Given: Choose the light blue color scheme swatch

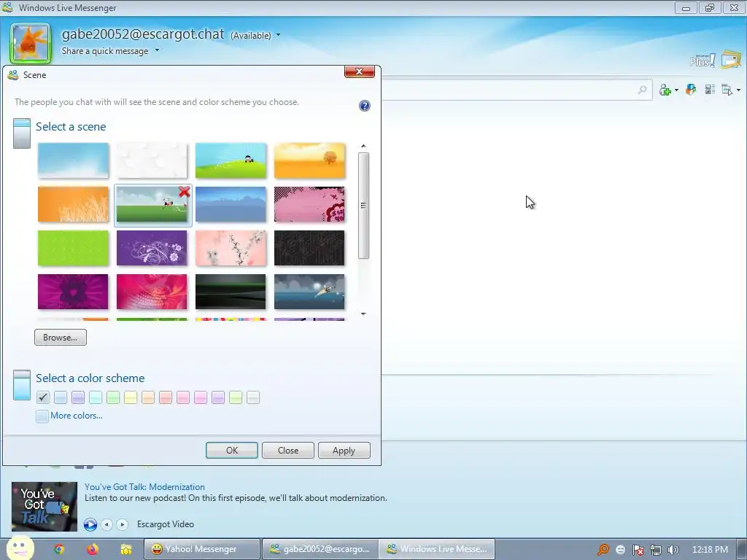Looking at the screenshot, I should coord(61,397).
